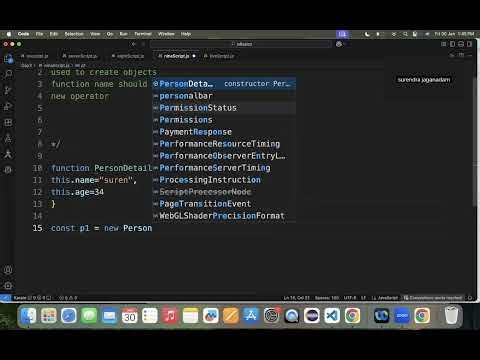
Task: Open the Manage gear in activity bar
Action: coord(8,286)
